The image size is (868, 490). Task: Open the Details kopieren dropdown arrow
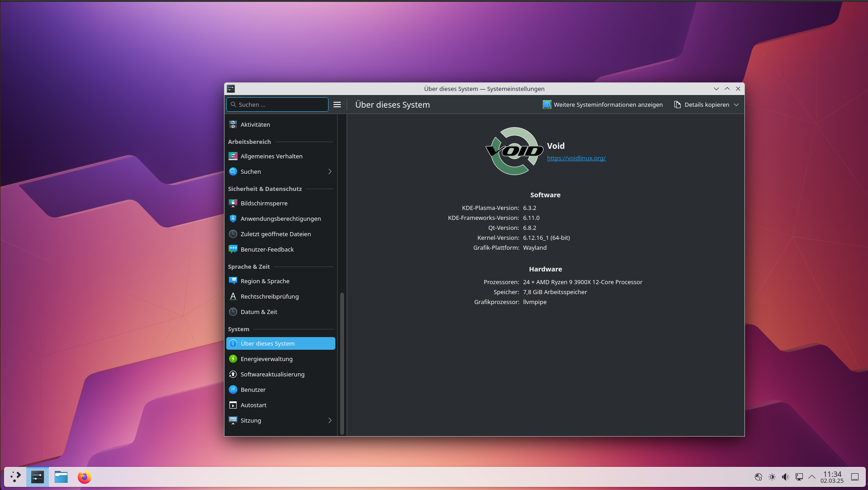(736, 105)
